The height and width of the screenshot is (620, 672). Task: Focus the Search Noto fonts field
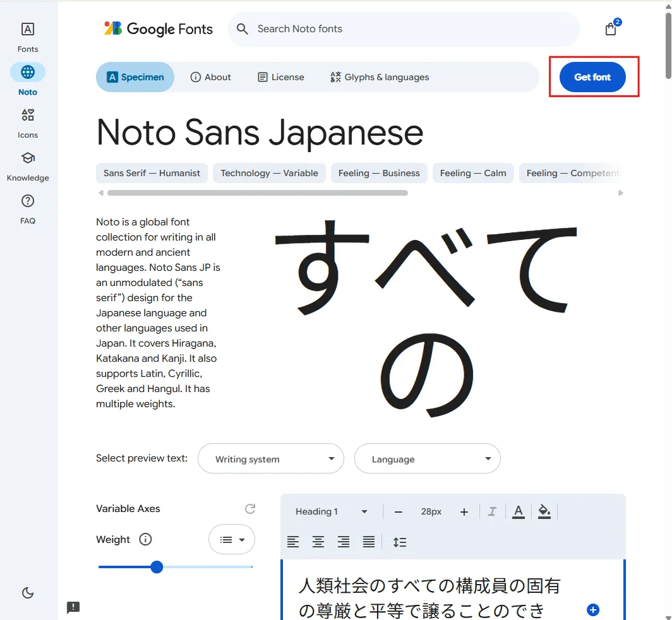(x=404, y=28)
